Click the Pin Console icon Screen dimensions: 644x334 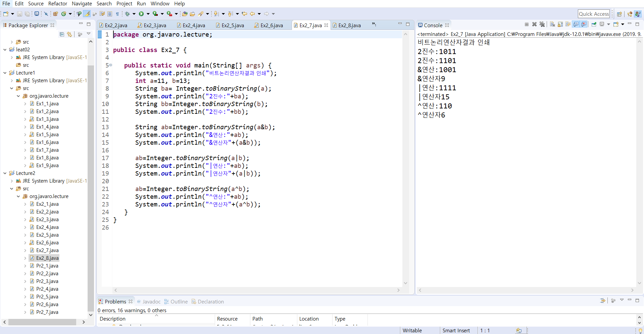[x=594, y=24]
